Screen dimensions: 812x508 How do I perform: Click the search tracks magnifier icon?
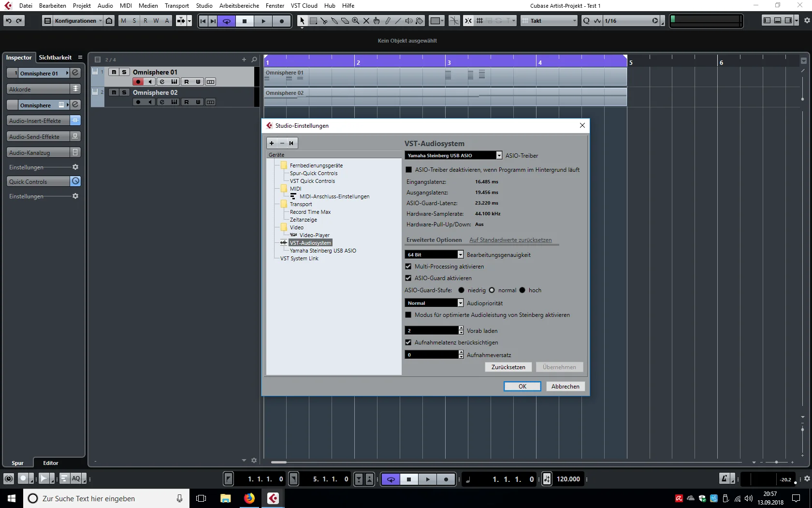pyautogui.click(x=254, y=60)
